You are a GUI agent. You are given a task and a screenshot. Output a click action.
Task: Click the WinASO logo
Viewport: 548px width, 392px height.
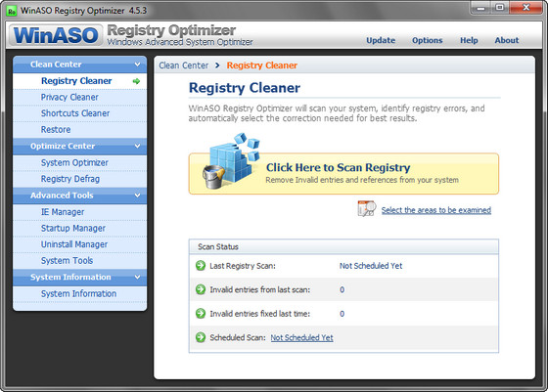(56, 35)
